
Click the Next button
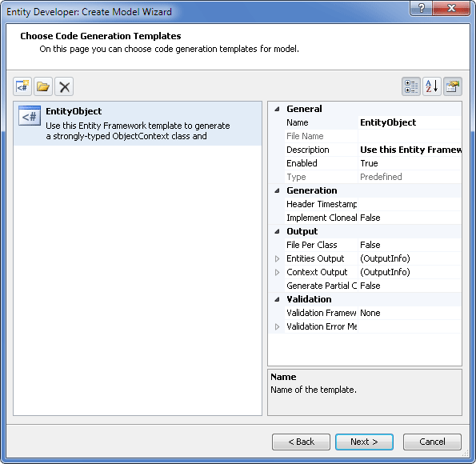(364, 442)
